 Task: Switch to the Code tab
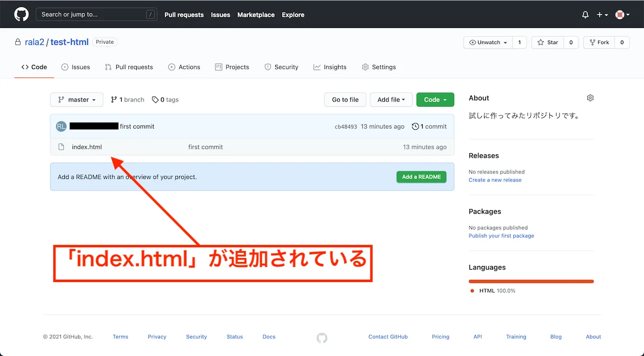34,67
